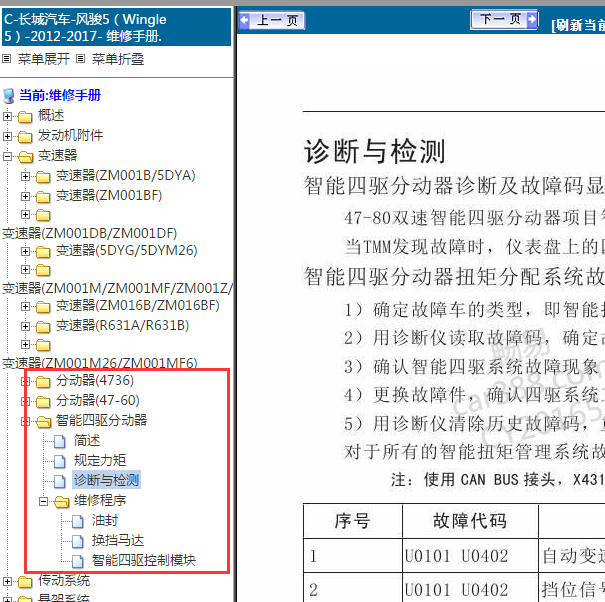This screenshot has height=602, width=605.
Task: Expand 变速器(R631A/R631B) node
Action: (25, 326)
